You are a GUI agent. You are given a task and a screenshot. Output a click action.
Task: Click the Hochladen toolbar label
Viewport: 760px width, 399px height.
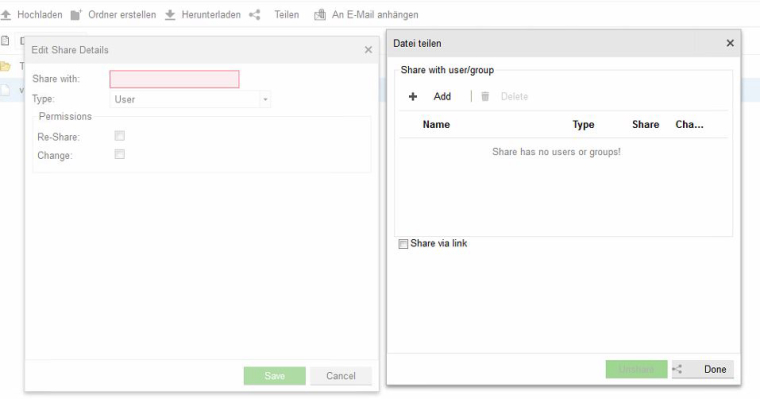(x=40, y=15)
